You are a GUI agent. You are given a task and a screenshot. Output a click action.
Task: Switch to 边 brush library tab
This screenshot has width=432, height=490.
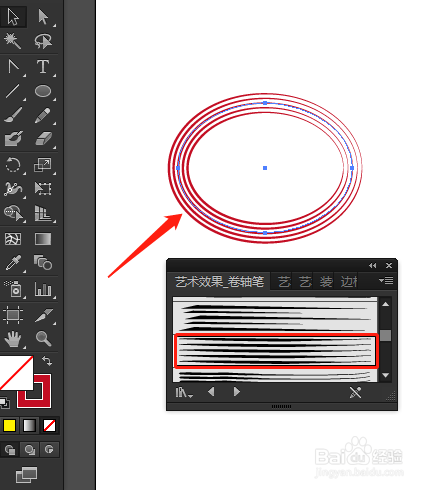[x=349, y=282]
